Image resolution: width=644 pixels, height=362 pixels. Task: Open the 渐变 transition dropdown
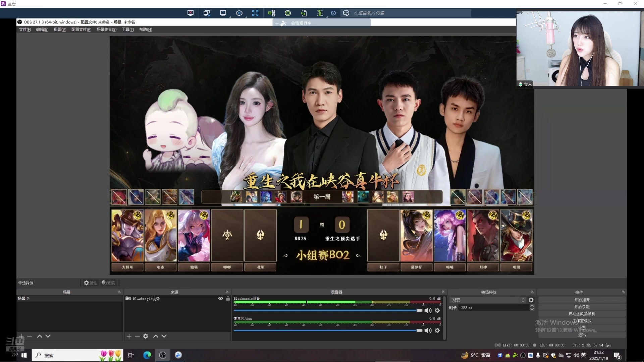click(488, 300)
